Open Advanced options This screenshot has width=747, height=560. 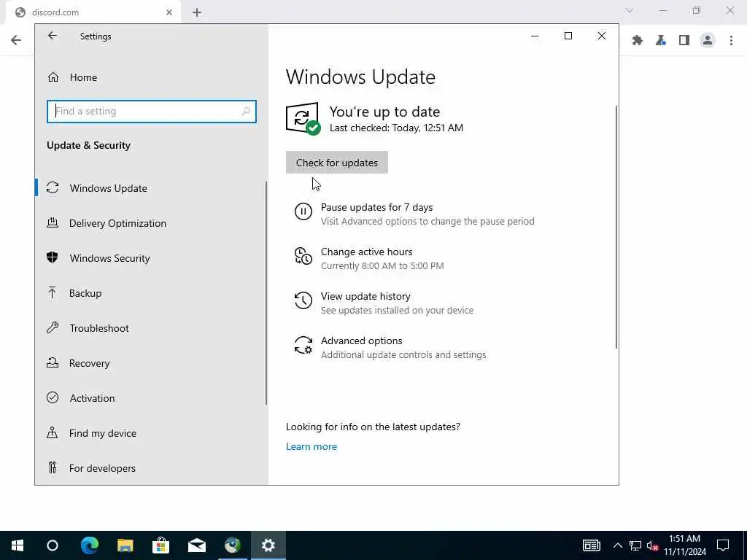(x=361, y=341)
